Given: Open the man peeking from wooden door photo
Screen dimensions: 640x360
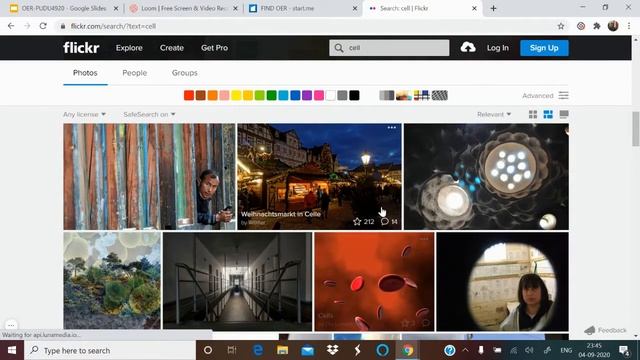Looking at the screenshot, I should [x=149, y=176].
